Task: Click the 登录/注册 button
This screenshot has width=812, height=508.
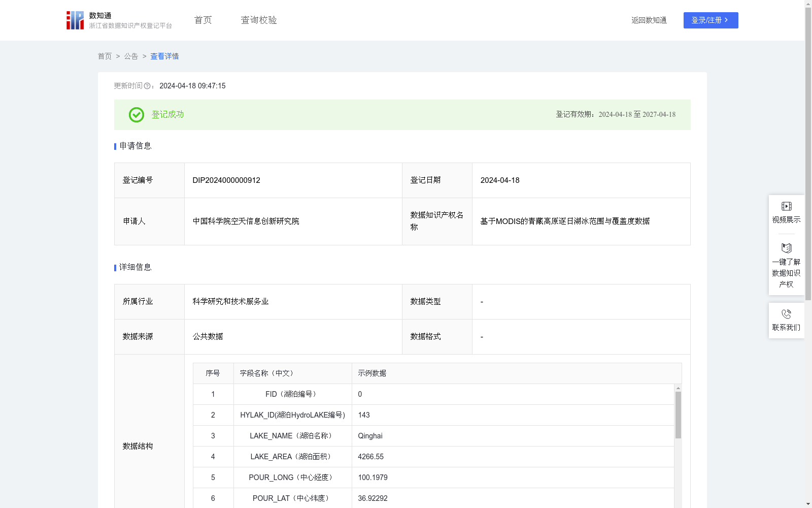Action: (710, 20)
